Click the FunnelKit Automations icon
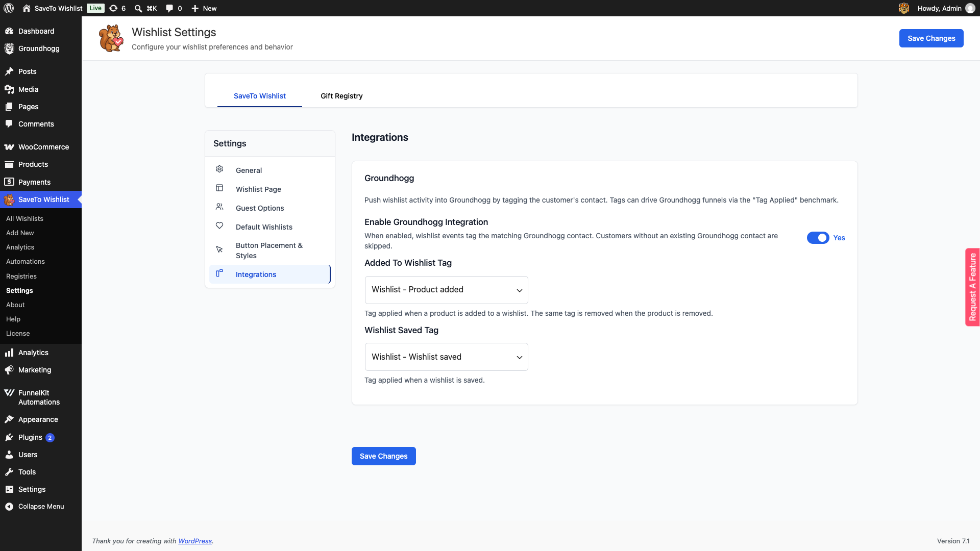Screen dimensions: 980x551 [x=9, y=393]
